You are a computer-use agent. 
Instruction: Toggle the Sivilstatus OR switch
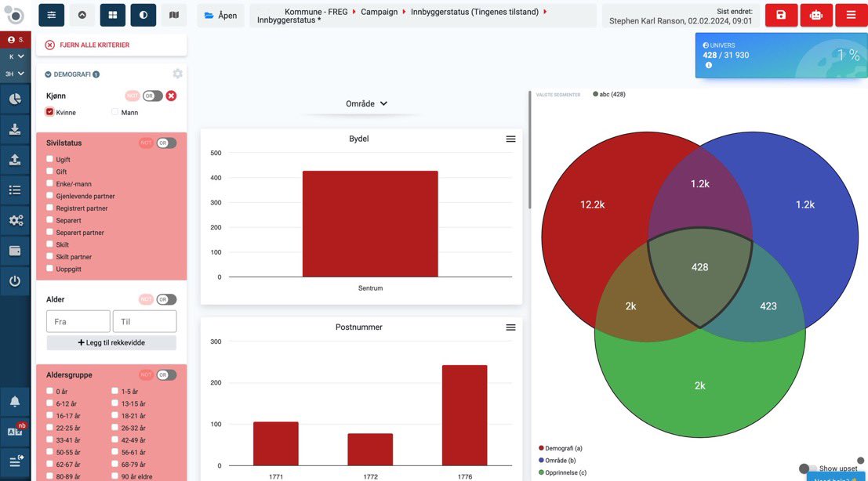pyautogui.click(x=166, y=143)
